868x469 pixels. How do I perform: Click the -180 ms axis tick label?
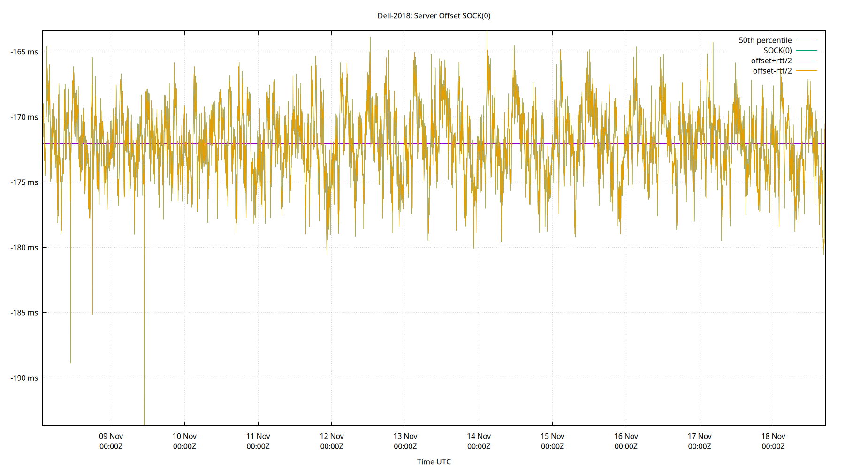click(x=25, y=248)
